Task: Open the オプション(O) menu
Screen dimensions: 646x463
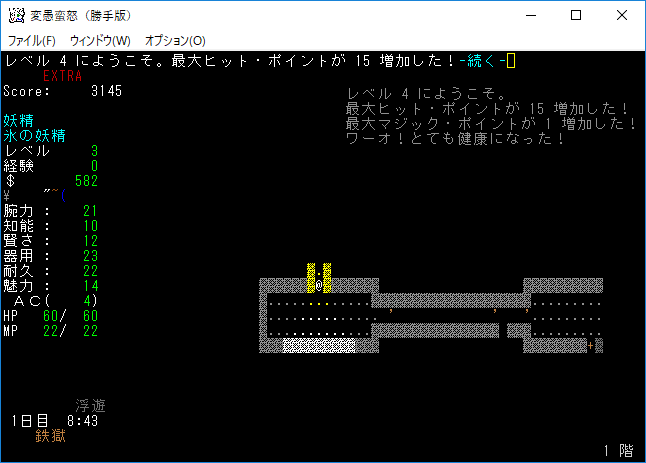Action: 175,41
